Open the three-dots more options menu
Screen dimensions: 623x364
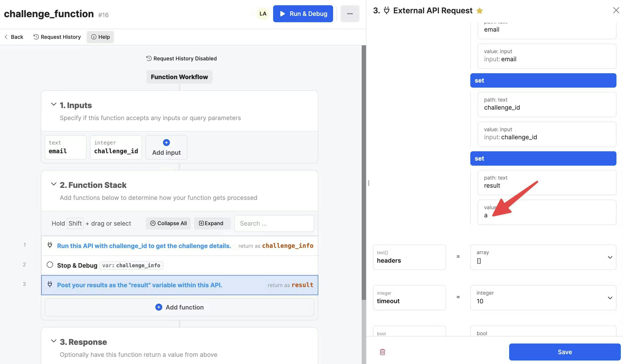point(350,14)
